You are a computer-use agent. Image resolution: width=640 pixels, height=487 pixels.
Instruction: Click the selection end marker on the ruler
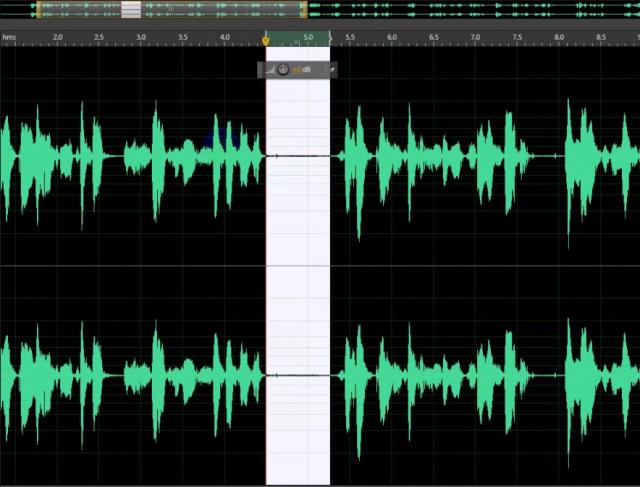tap(330, 40)
